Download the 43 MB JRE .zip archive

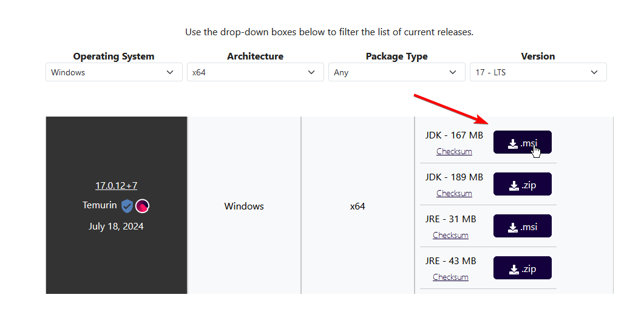(522, 268)
